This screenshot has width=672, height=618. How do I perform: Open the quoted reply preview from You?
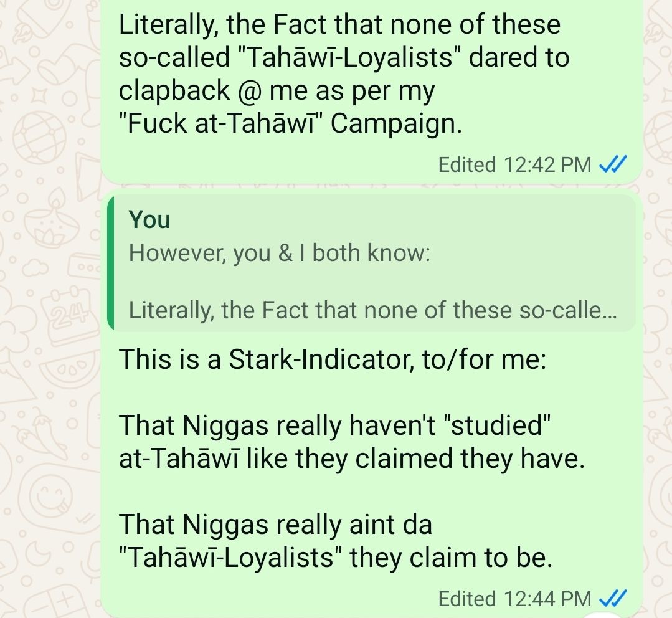(371, 264)
